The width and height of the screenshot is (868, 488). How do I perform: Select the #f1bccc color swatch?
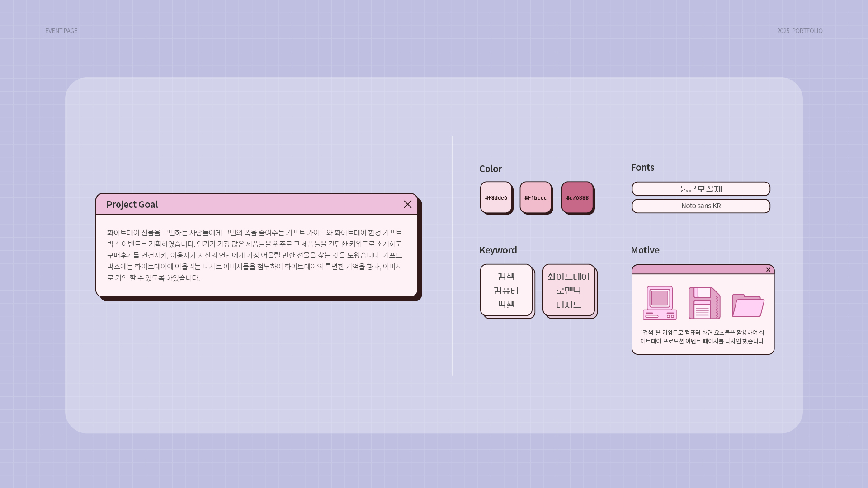[x=536, y=197]
